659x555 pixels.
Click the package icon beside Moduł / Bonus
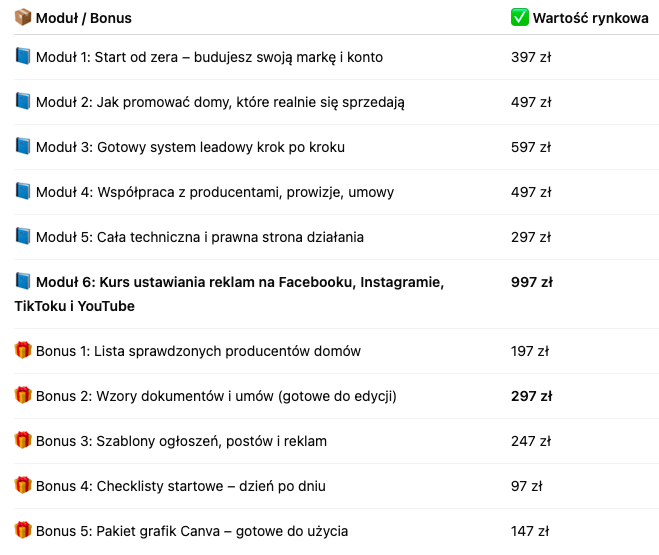pos(23,18)
